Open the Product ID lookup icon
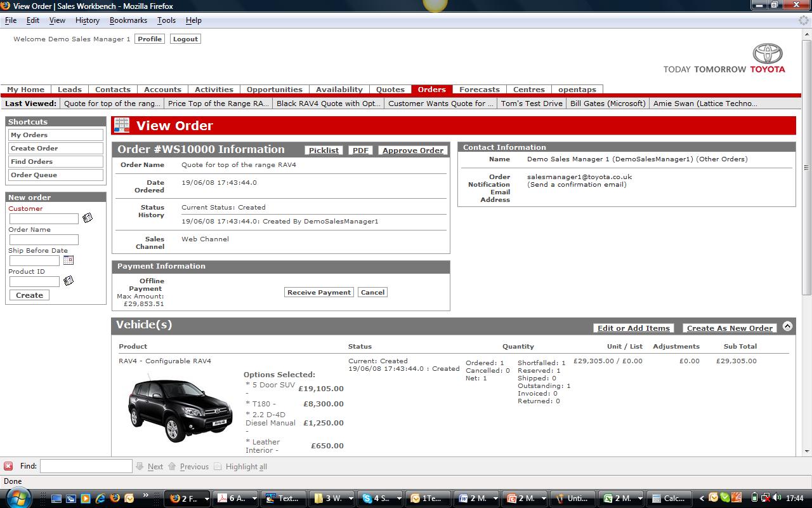The height and width of the screenshot is (508, 812). pyautogui.click(x=69, y=281)
